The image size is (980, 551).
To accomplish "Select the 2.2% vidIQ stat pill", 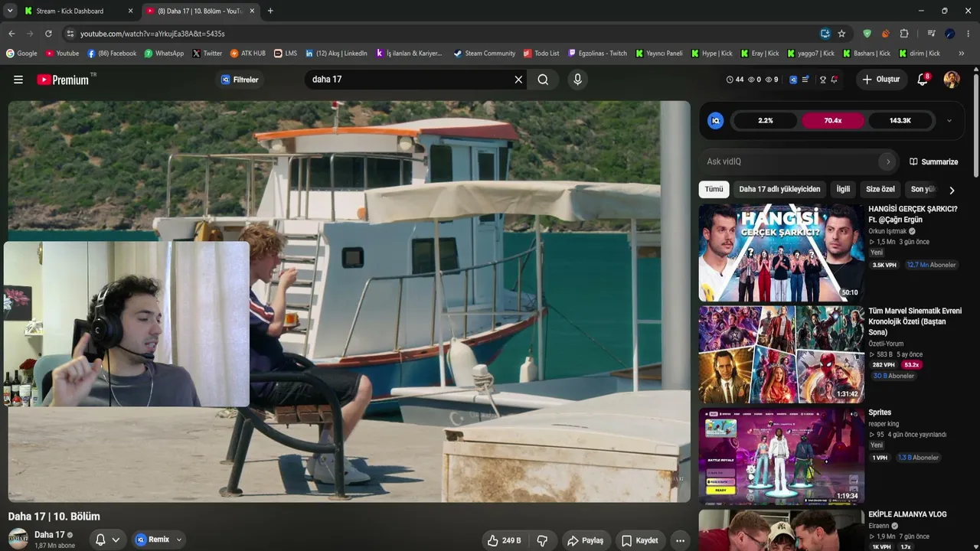I will pyautogui.click(x=766, y=121).
